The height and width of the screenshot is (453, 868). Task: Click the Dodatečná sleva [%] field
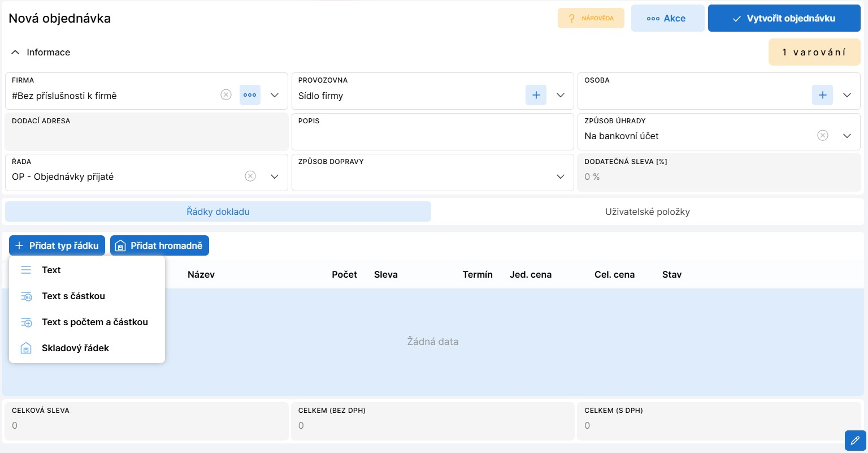point(719,172)
